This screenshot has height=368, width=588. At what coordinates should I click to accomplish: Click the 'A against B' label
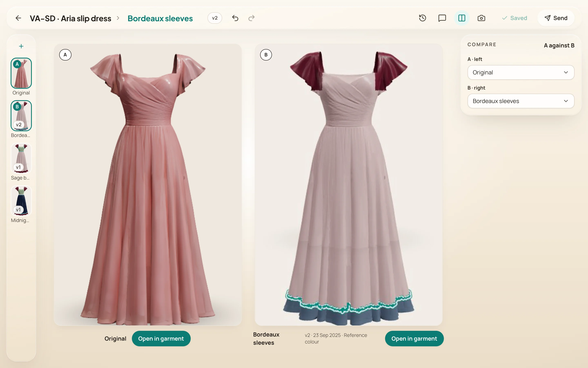point(559,46)
